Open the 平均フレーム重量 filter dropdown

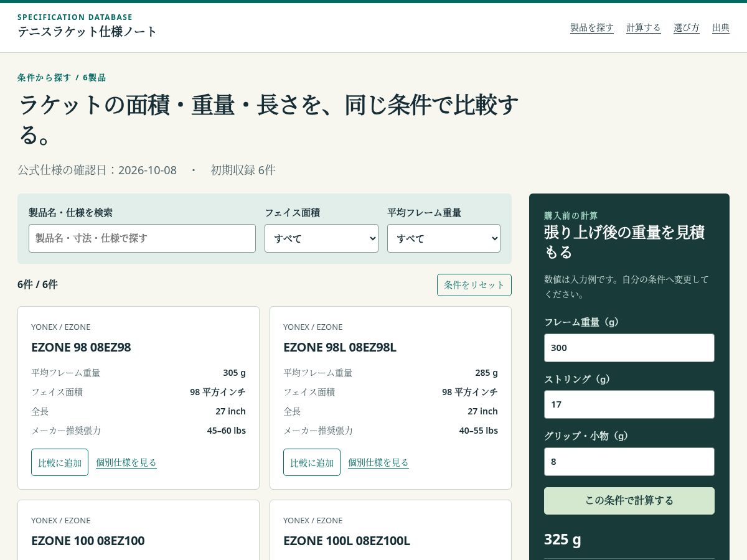(444, 238)
